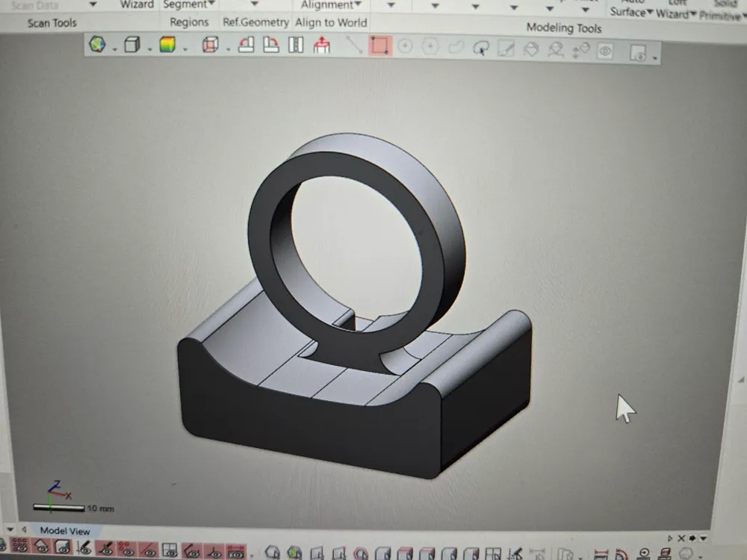The height and width of the screenshot is (560, 747).
Task: Toggle ref. vector line visibility eye icon
Action: (x=148, y=550)
